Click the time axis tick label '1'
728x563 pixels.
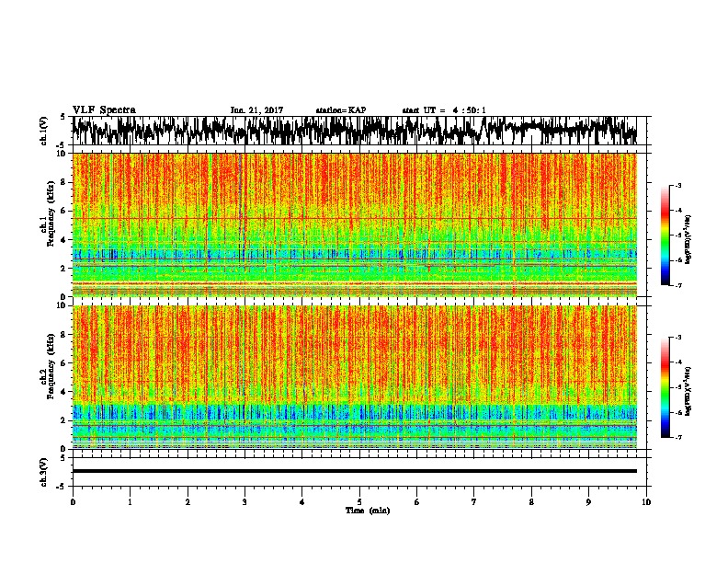point(130,502)
